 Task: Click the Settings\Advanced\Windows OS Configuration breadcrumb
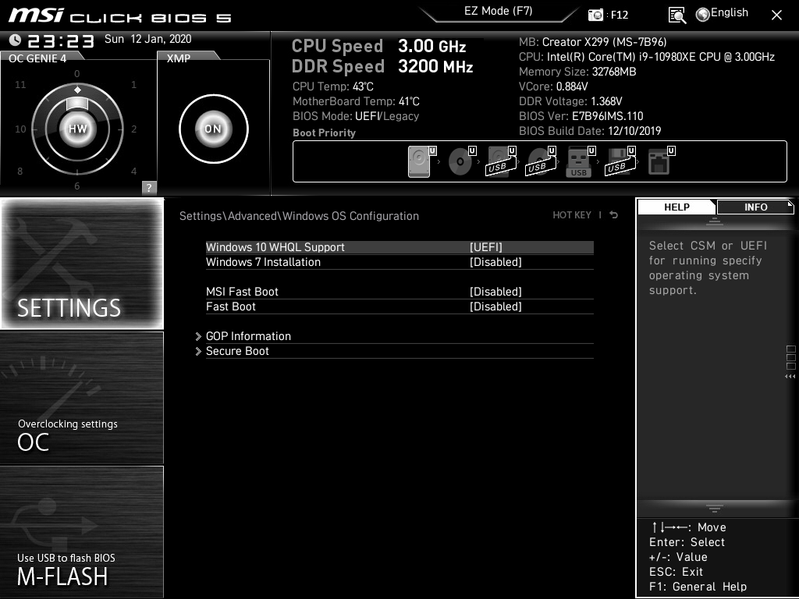click(x=299, y=216)
